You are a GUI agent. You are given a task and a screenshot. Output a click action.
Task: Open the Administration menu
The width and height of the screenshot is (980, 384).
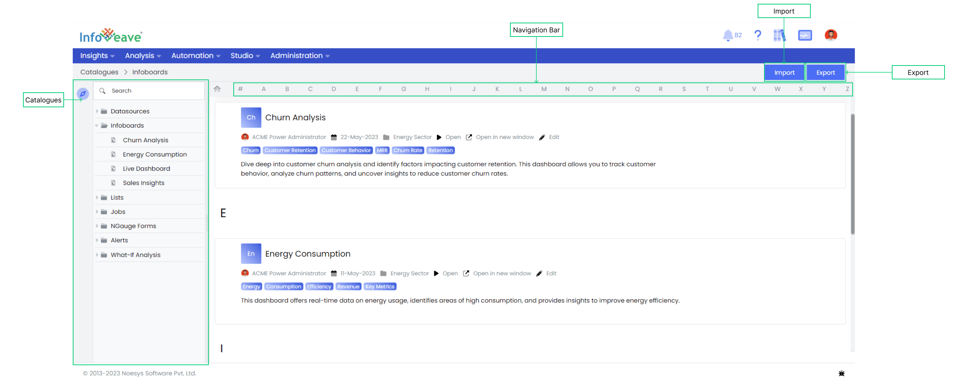coord(300,56)
